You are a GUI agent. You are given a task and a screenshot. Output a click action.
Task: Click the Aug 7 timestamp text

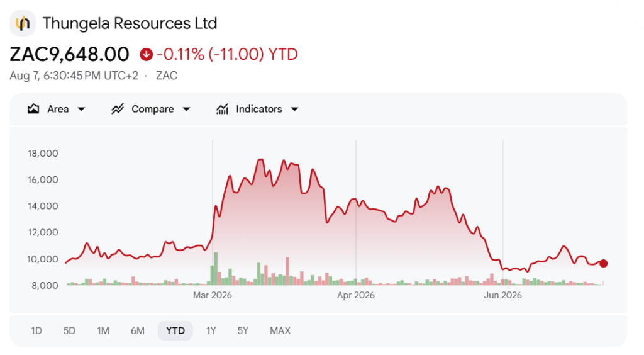coord(74,76)
